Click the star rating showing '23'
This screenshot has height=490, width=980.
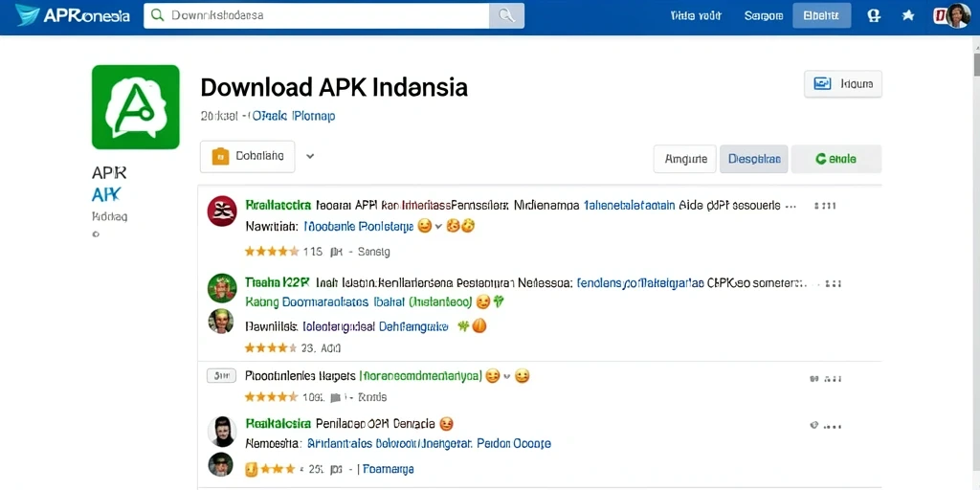(271, 348)
